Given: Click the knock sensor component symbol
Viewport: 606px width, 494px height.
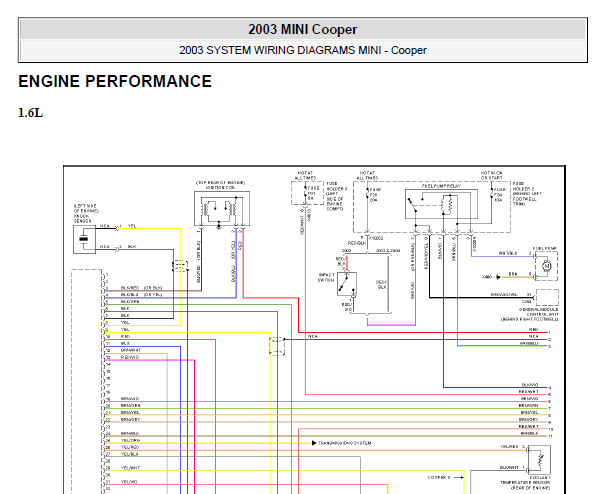Looking at the screenshot, I should pyautogui.click(x=84, y=240).
